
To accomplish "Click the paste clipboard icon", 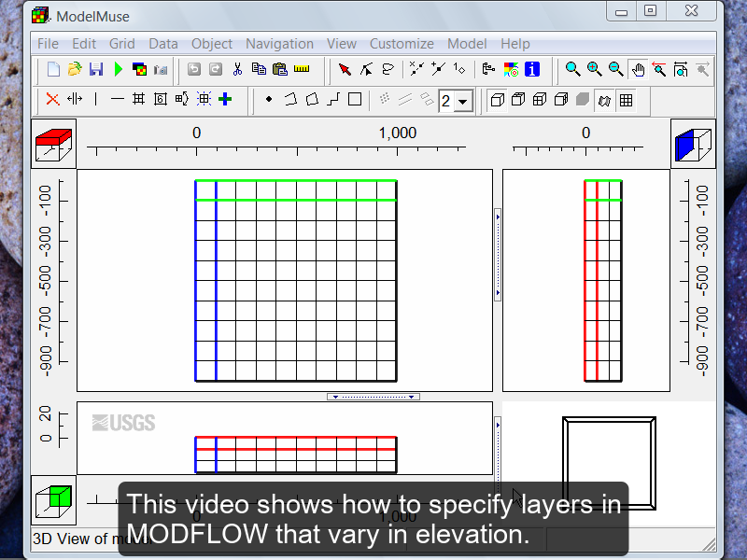I will (280, 69).
